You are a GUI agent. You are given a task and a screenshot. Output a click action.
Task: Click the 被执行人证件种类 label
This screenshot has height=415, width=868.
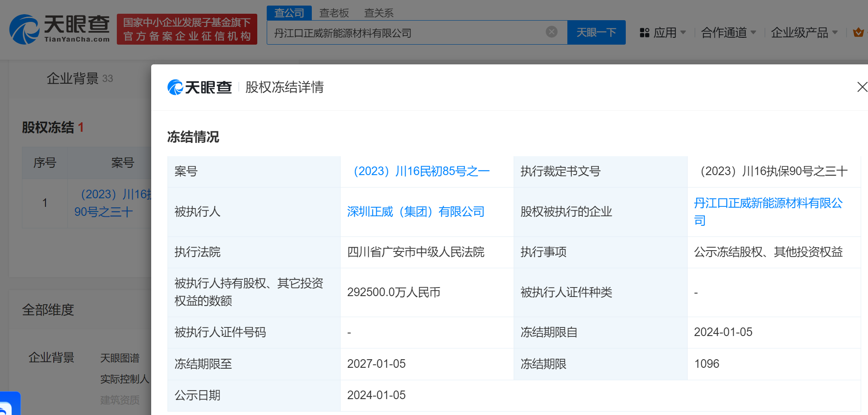(566, 292)
